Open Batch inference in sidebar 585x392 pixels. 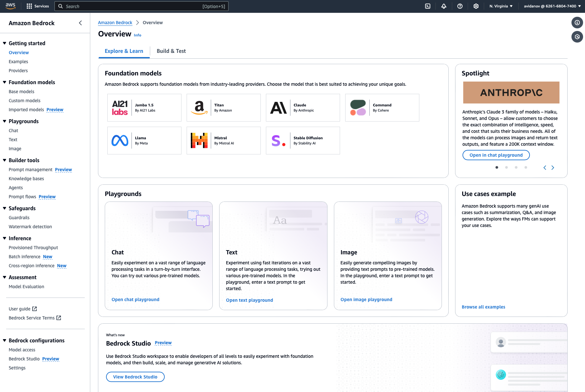[x=24, y=257]
